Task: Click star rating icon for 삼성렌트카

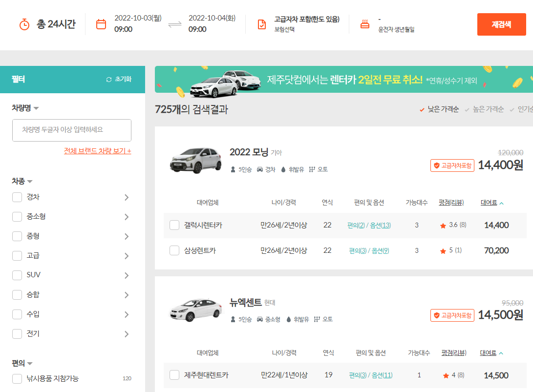Action: point(443,251)
